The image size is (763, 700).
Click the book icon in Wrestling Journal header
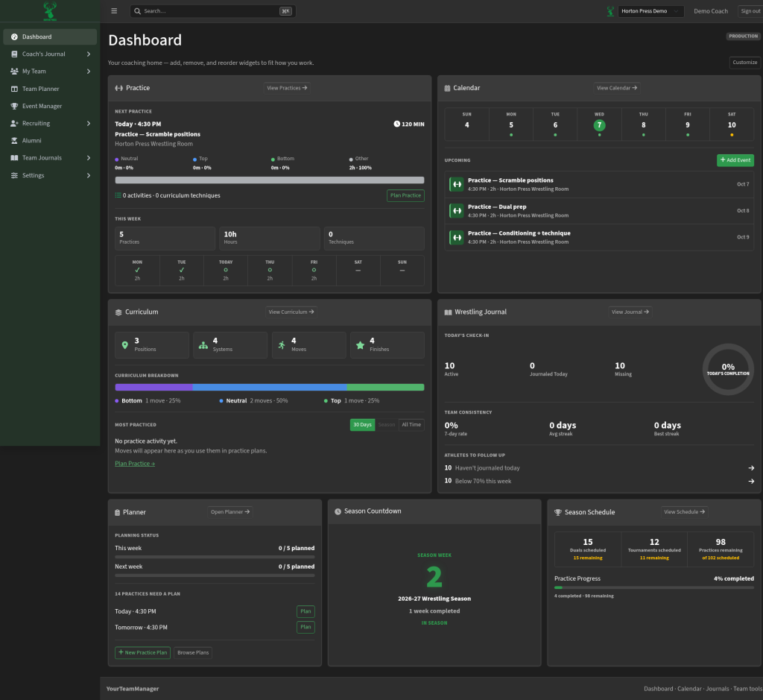448,312
